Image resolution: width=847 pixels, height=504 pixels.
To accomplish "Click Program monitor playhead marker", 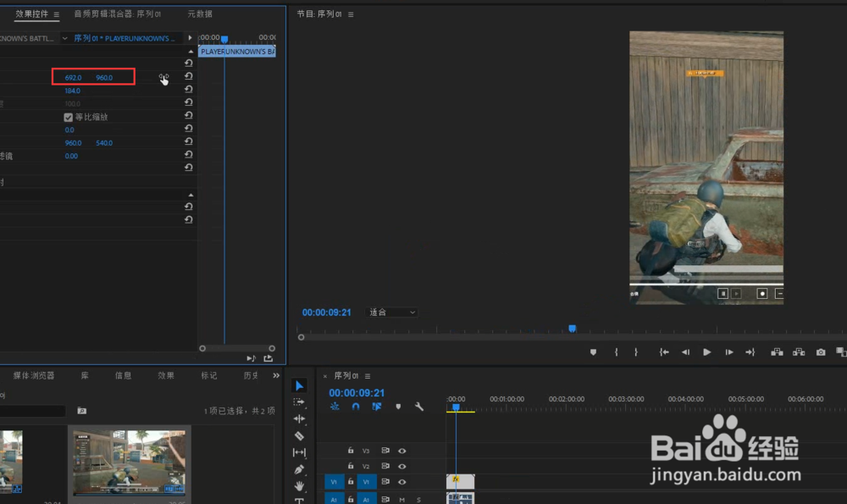I will tap(572, 329).
